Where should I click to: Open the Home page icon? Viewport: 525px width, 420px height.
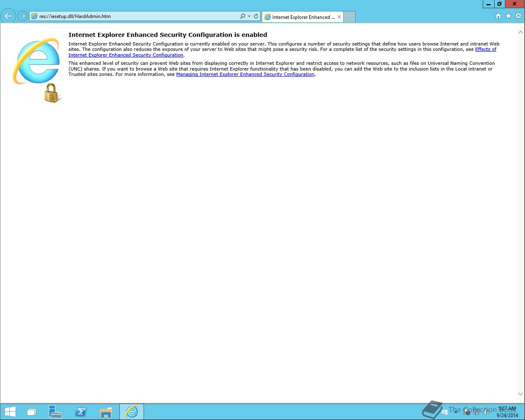(x=498, y=16)
